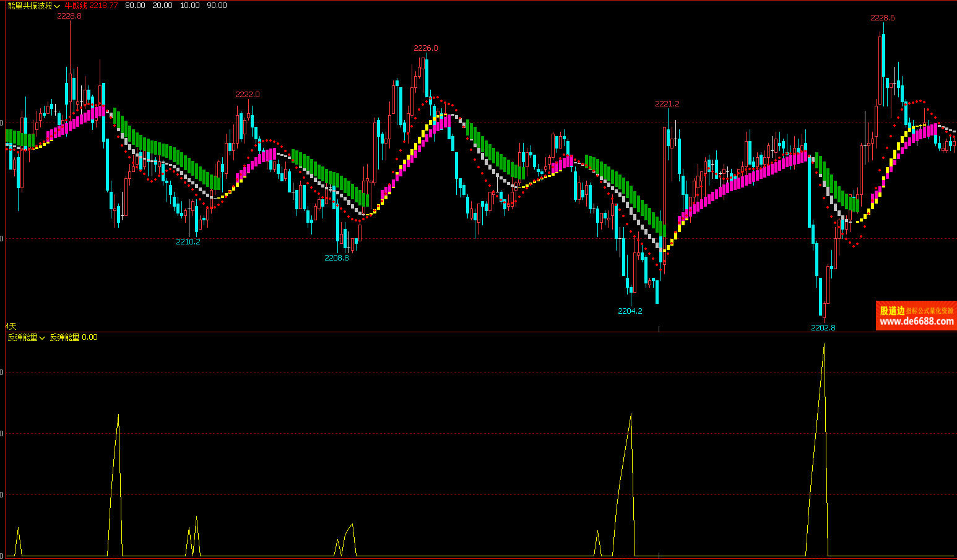This screenshot has width=957, height=560.
Task: Click the 4天 period label
Action: click(x=11, y=326)
